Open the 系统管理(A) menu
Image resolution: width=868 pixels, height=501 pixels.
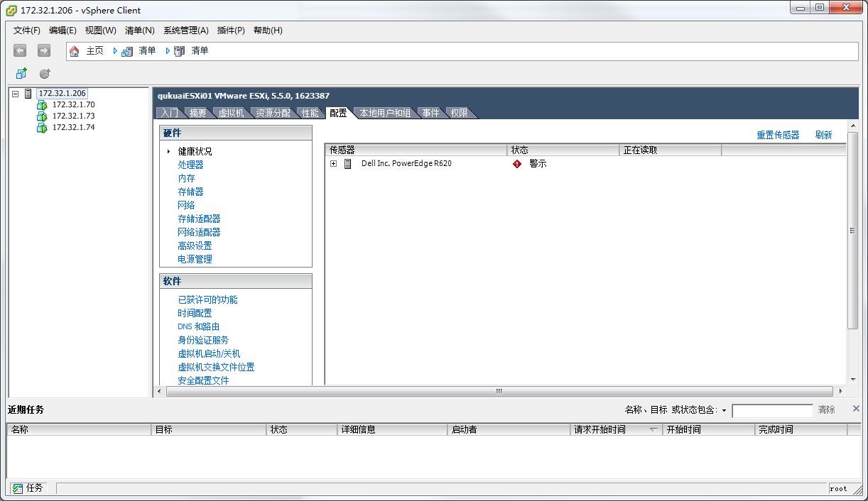(185, 31)
